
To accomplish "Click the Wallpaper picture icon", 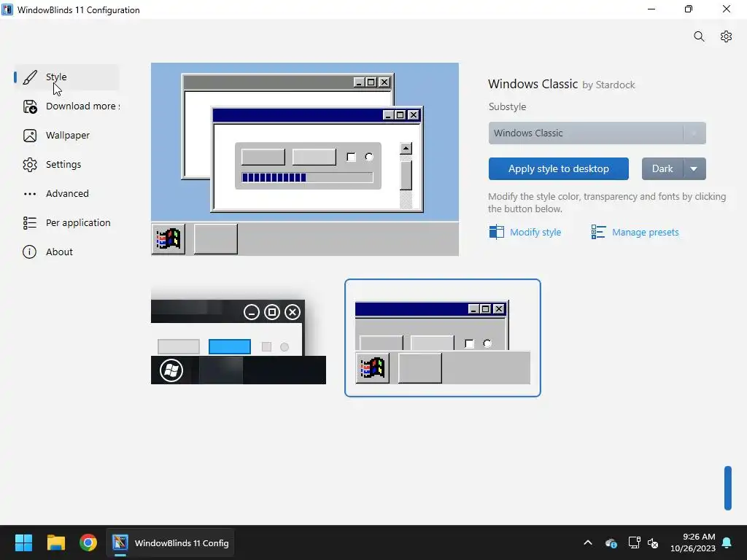I will pos(30,136).
